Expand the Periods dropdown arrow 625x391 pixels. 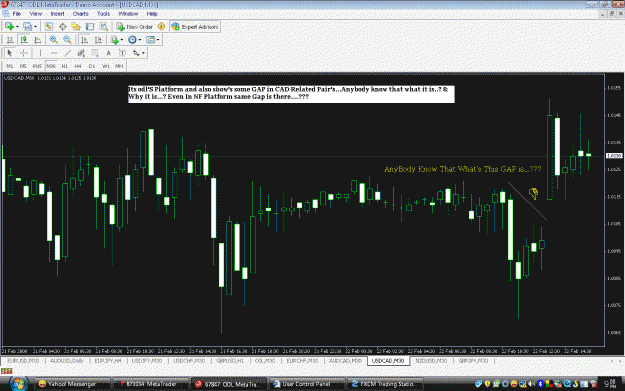[140, 40]
